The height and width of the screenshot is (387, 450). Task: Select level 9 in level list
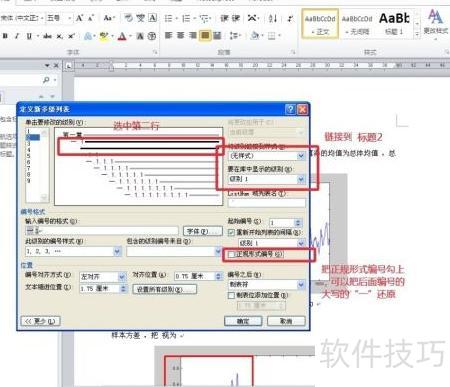coord(29,181)
